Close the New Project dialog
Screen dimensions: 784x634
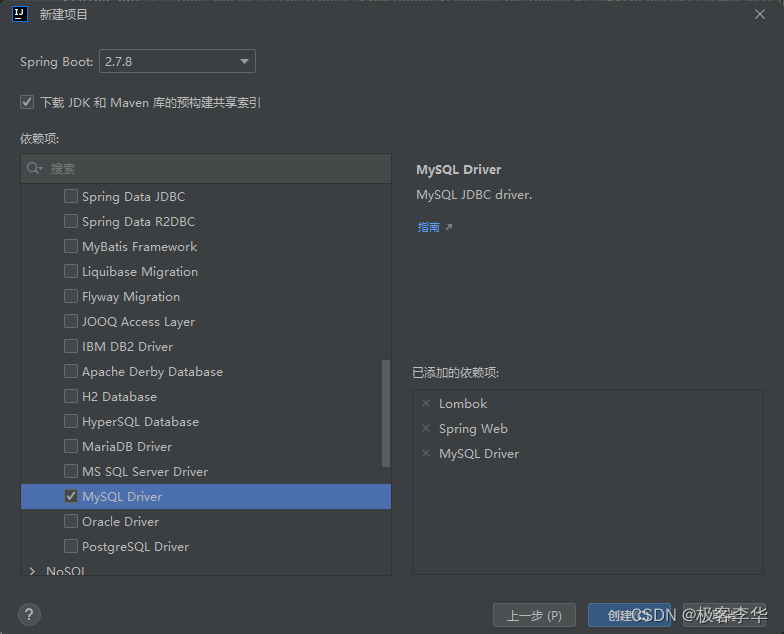(760, 14)
